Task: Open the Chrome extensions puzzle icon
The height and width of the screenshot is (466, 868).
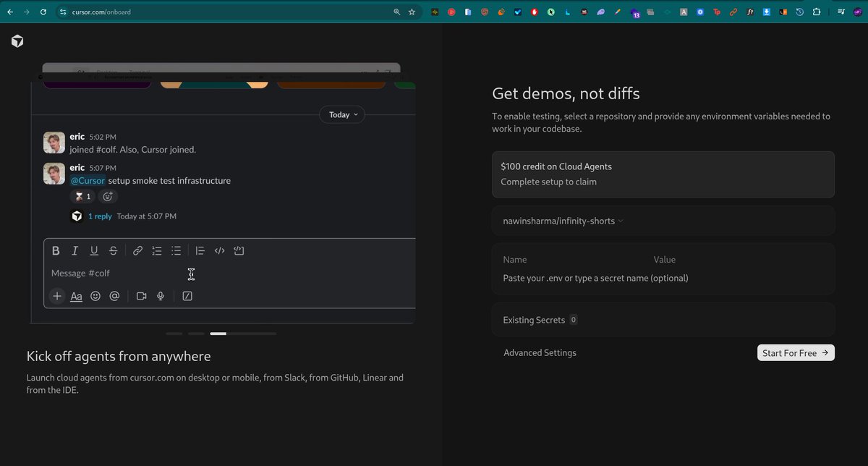Action: [817, 12]
